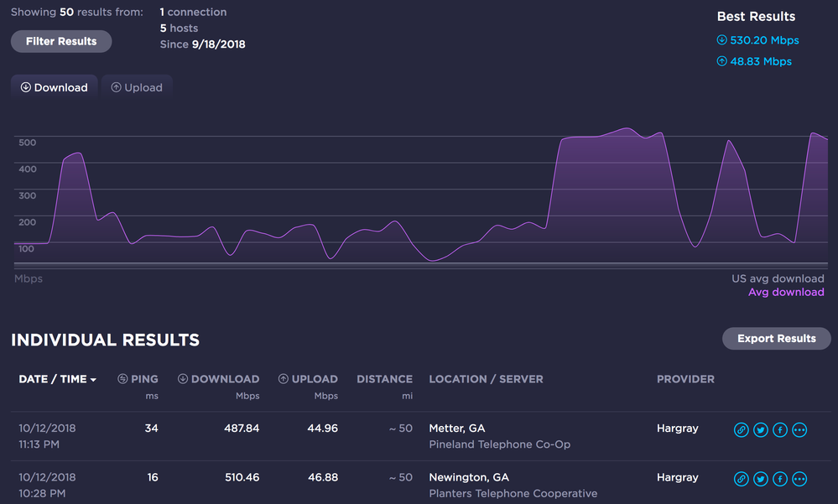
Task: Open more options for Newington, GA result
Action: coord(799,479)
